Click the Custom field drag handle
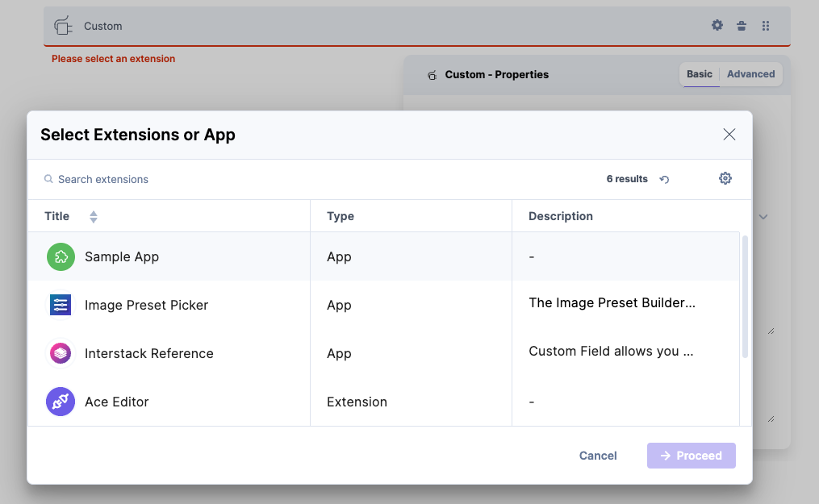 coord(766,26)
